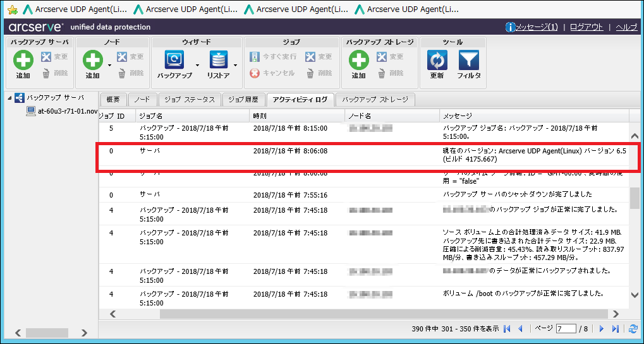Click 変更 in the ノード group
The image size is (644, 344).
pos(130,57)
